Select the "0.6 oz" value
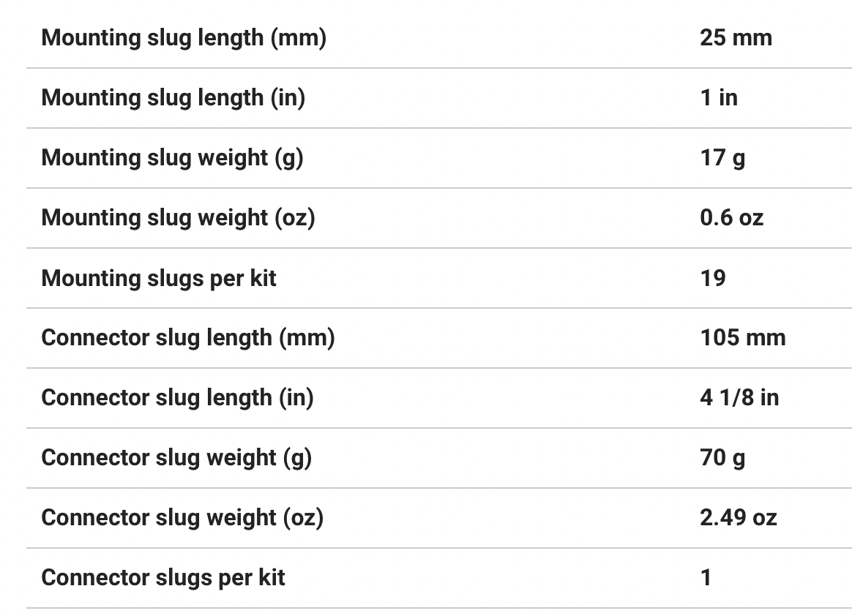Viewport: 852px width, 616px height. coord(731,217)
